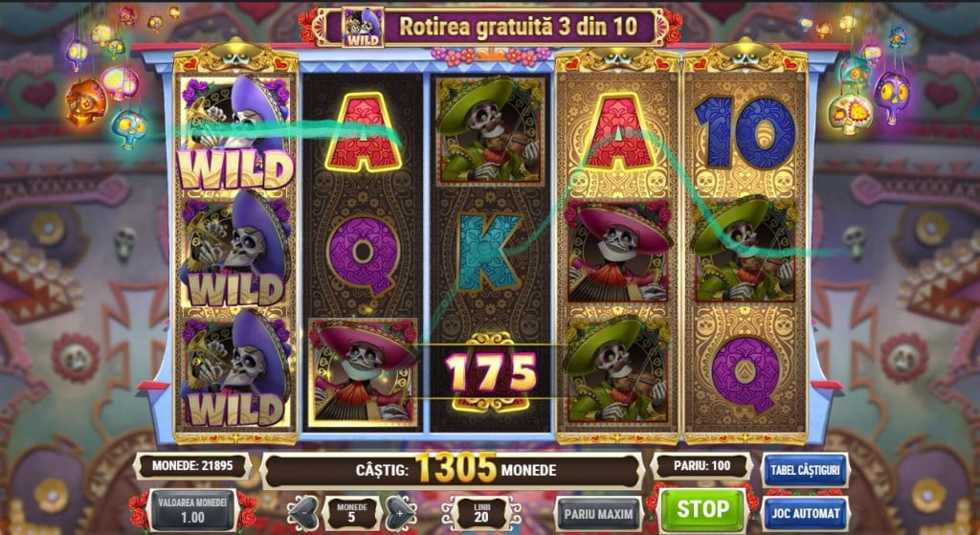This screenshot has height=535, width=980.
Task: Click the VALOAREA MONEDEI coin value display
Action: [x=191, y=511]
